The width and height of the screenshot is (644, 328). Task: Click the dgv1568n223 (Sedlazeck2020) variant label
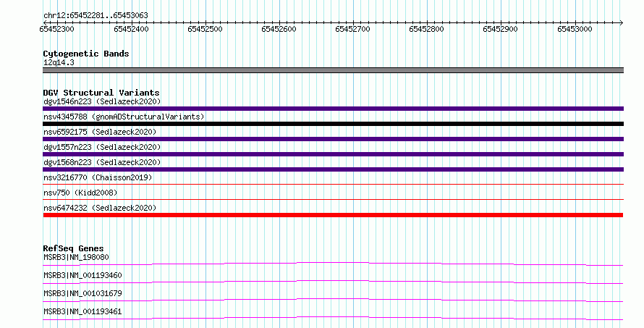(x=102, y=162)
